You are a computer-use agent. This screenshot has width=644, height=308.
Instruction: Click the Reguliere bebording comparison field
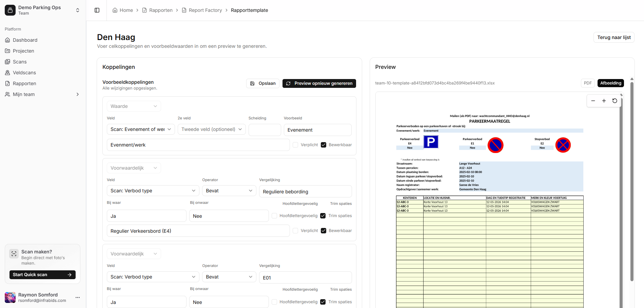pyautogui.click(x=306, y=192)
